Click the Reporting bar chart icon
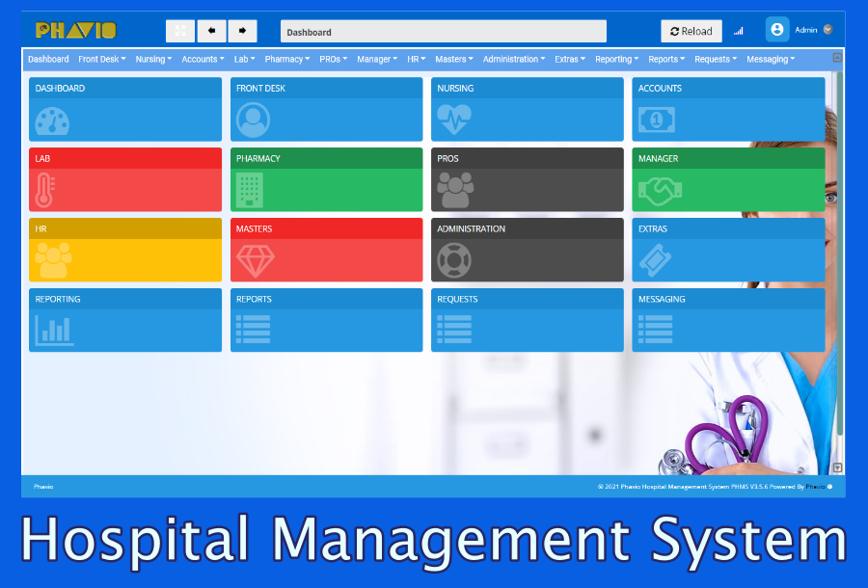868x588 pixels. (54, 331)
